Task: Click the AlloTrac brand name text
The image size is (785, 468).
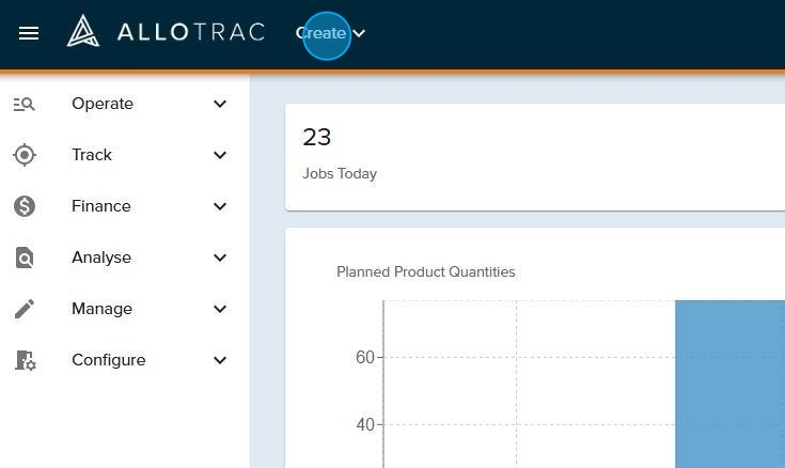Action: point(191,33)
